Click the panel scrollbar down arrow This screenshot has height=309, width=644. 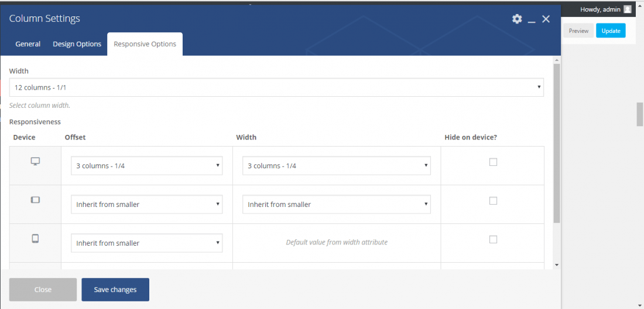point(557,265)
